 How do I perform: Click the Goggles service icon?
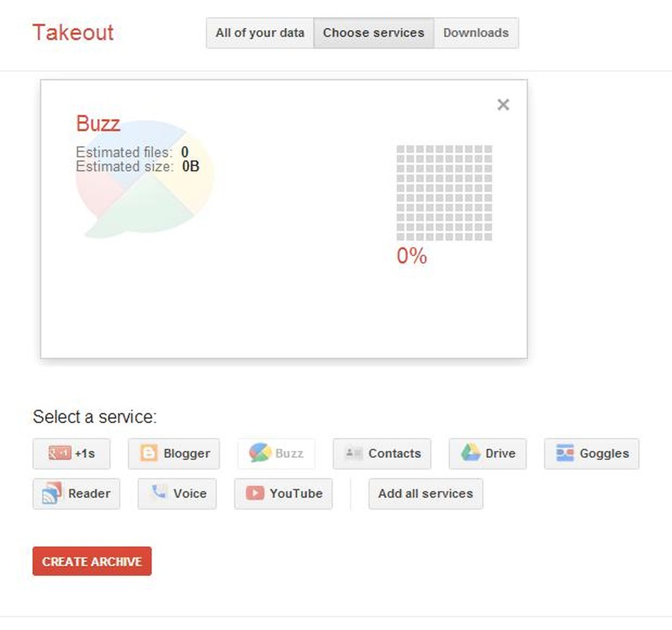565,453
